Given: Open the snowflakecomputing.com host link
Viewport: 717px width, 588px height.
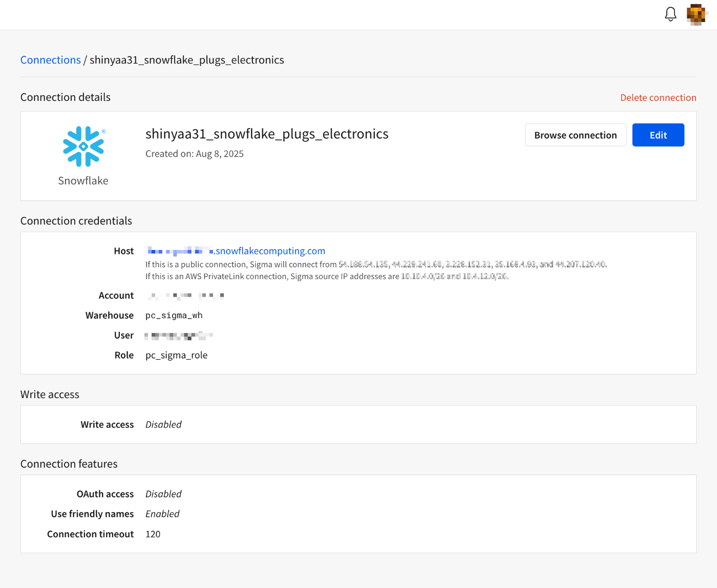Looking at the screenshot, I should tap(236, 251).
